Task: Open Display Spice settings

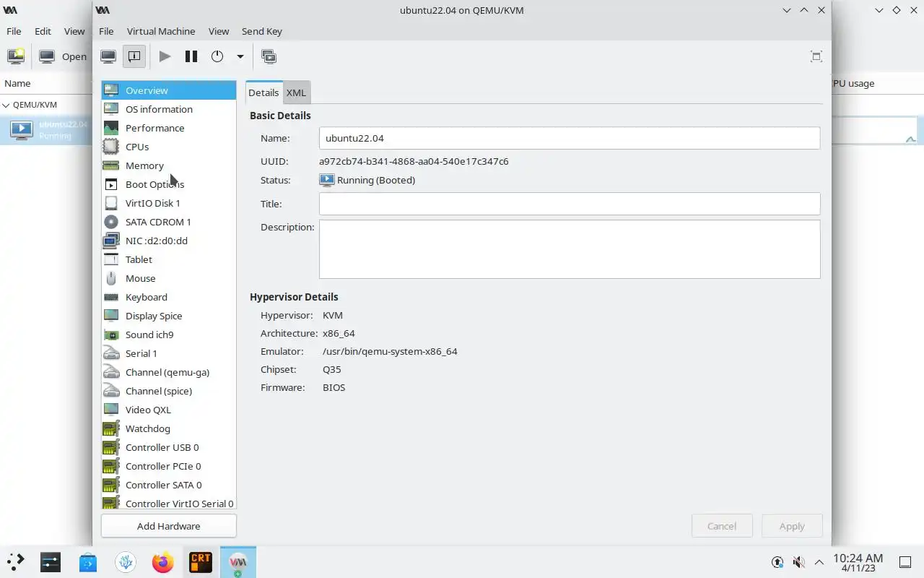Action: click(x=169, y=316)
